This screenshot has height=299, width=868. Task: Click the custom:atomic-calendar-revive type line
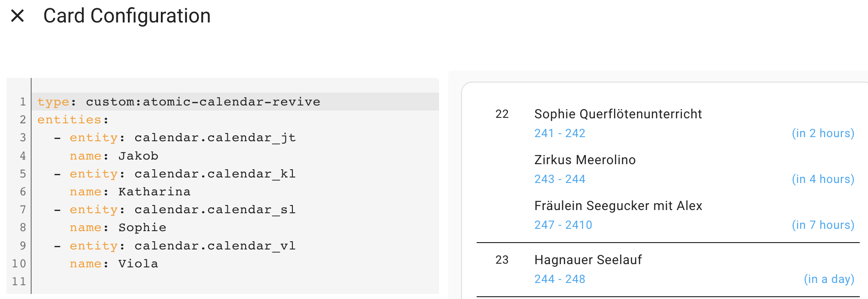tap(178, 101)
